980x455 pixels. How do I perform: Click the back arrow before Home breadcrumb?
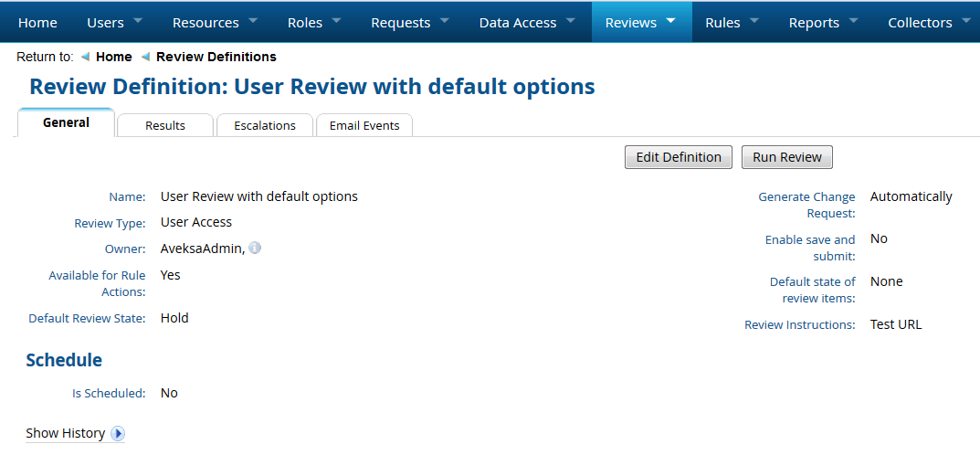[x=85, y=57]
